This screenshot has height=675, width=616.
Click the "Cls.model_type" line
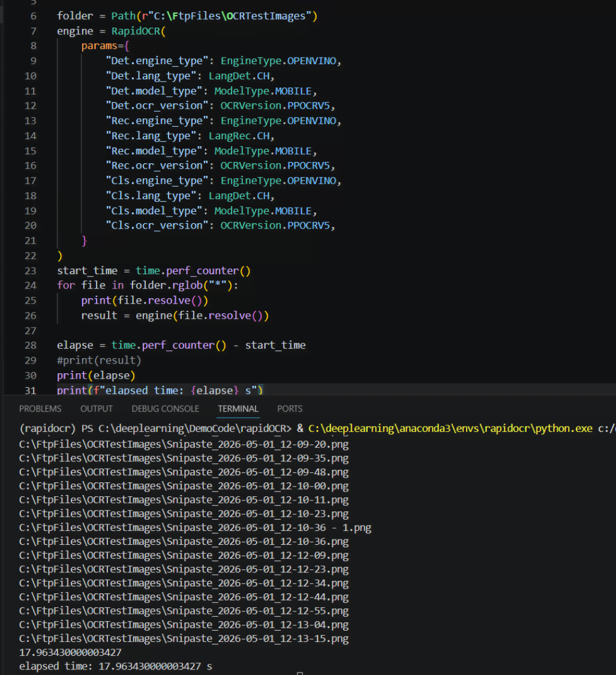[211, 211]
